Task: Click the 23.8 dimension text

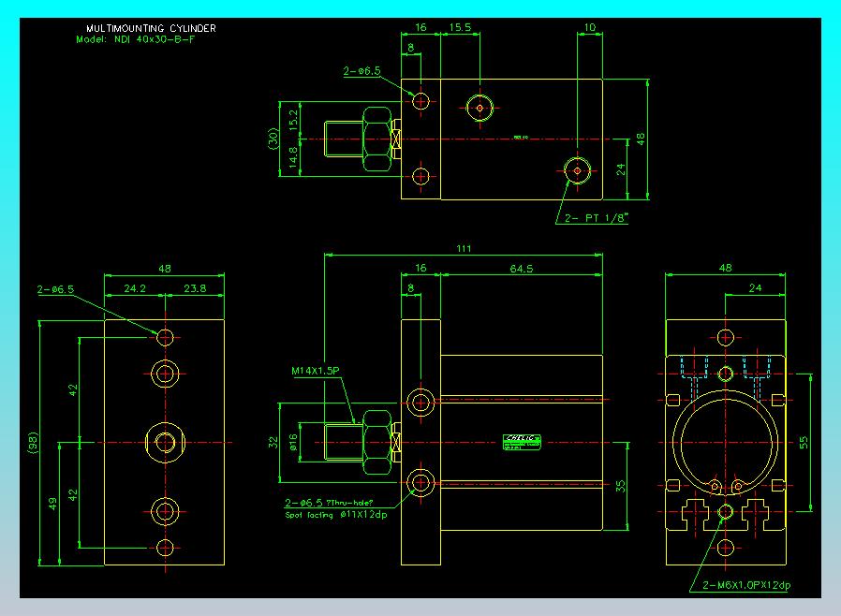Action: coord(196,289)
